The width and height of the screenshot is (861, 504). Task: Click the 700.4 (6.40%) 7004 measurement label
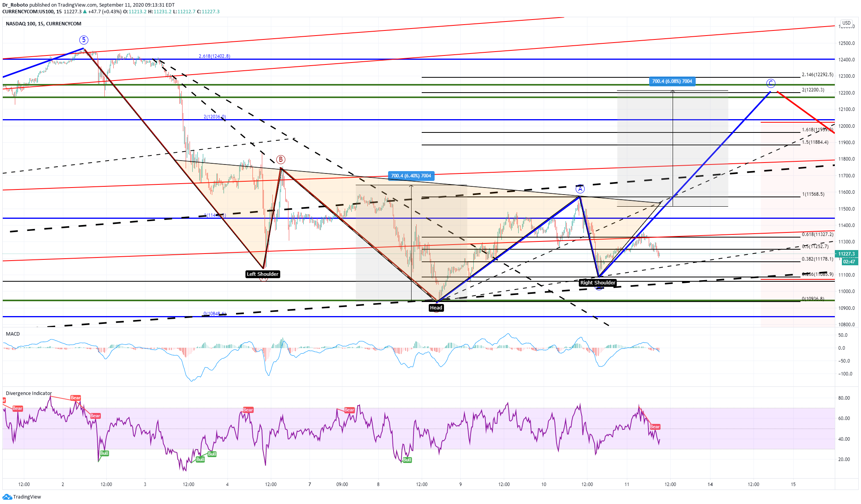coord(411,175)
